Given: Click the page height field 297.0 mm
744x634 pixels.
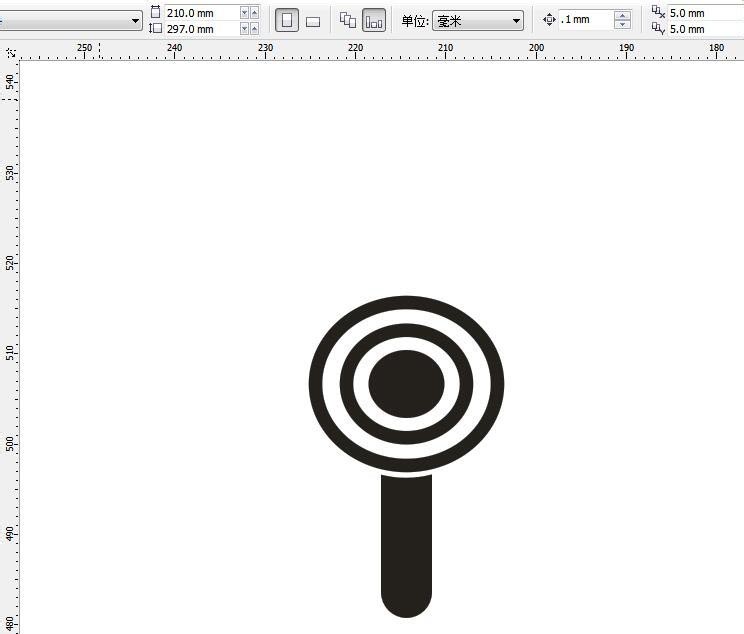Looking at the screenshot, I should coord(201,29).
